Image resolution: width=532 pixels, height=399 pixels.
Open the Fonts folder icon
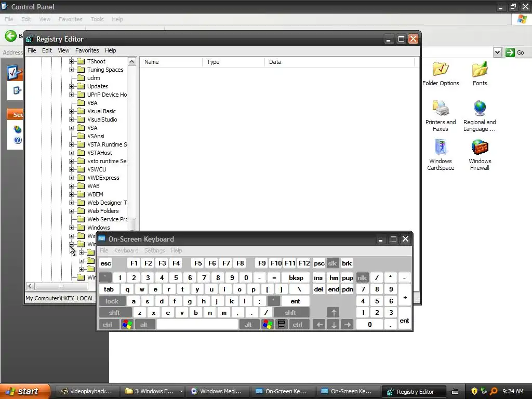point(480,74)
